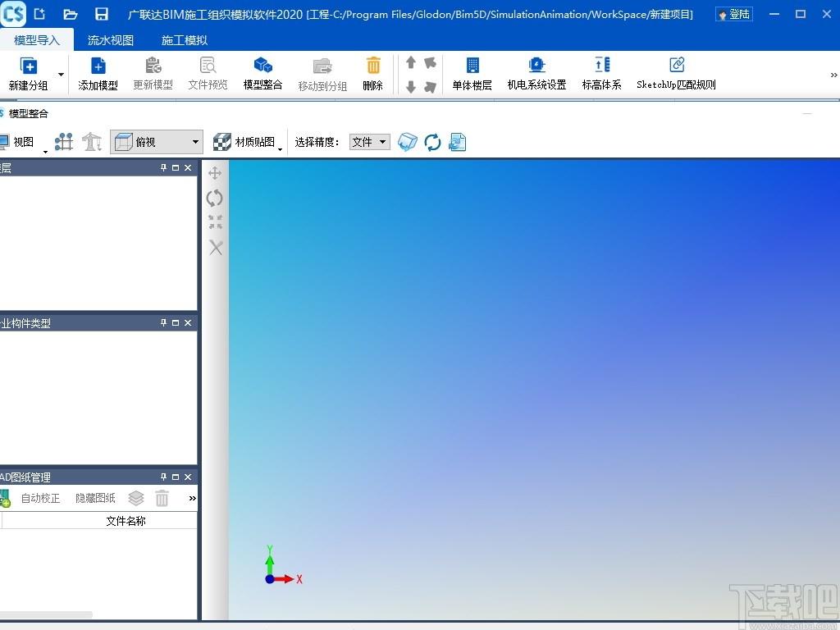Open the 选择精度 文件 combo box

tap(370, 142)
